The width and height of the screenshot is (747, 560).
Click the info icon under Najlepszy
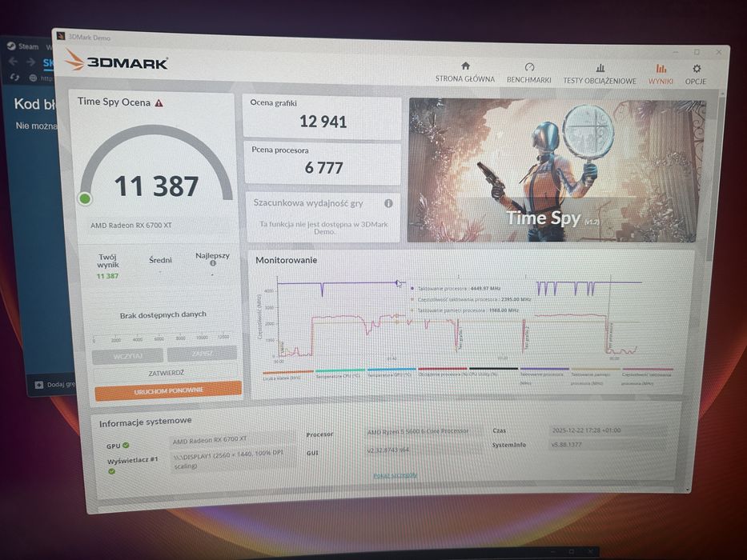pyautogui.click(x=213, y=263)
